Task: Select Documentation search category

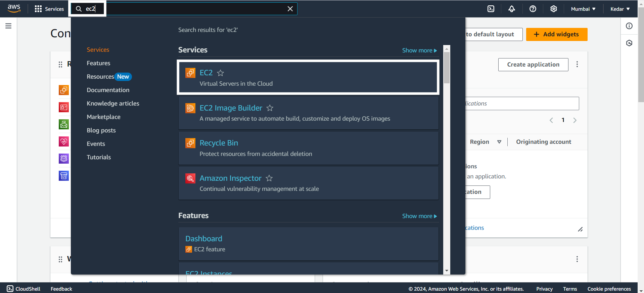Action: [108, 90]
